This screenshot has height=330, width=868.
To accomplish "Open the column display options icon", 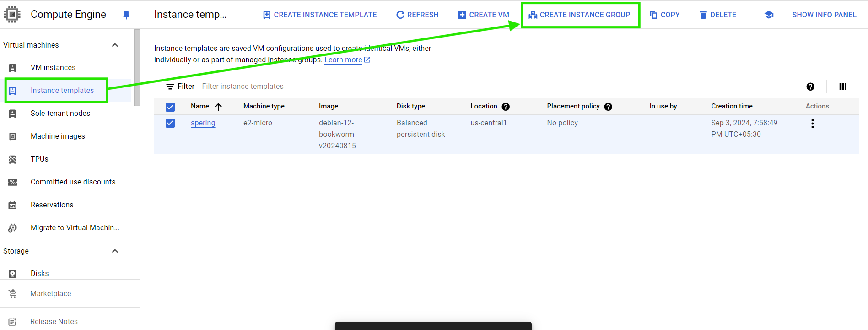I will click(842, 87).
